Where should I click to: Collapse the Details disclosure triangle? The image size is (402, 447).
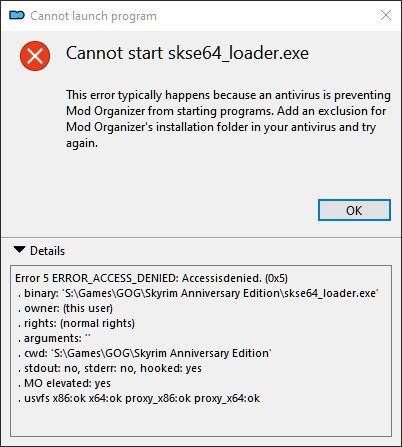point(19,250)
